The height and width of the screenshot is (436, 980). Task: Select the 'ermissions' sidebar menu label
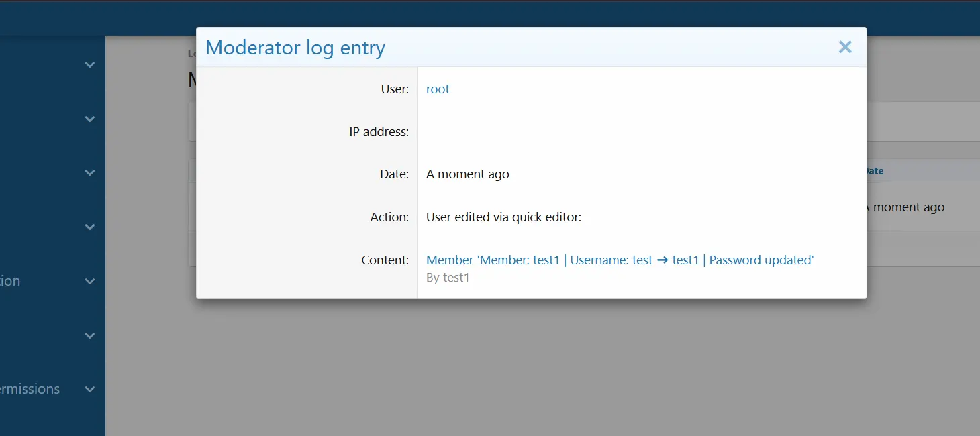[x=30, y=389]
